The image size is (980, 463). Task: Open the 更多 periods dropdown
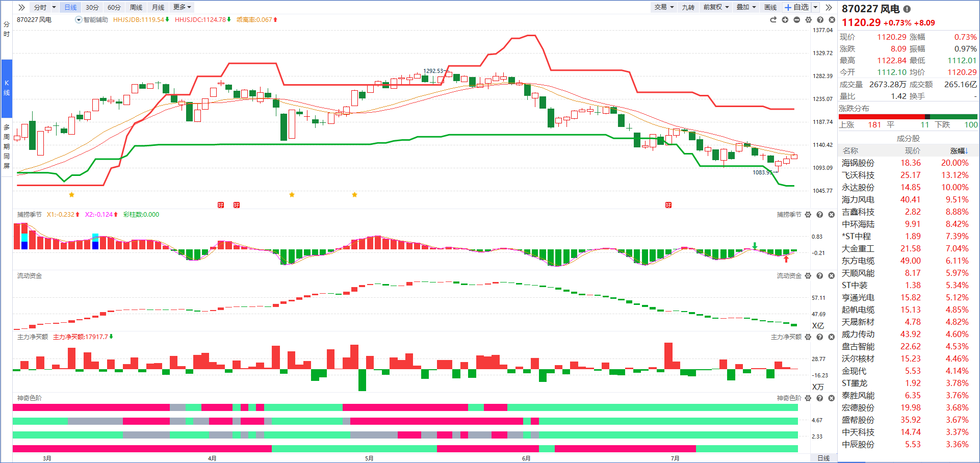pos(182,7)
